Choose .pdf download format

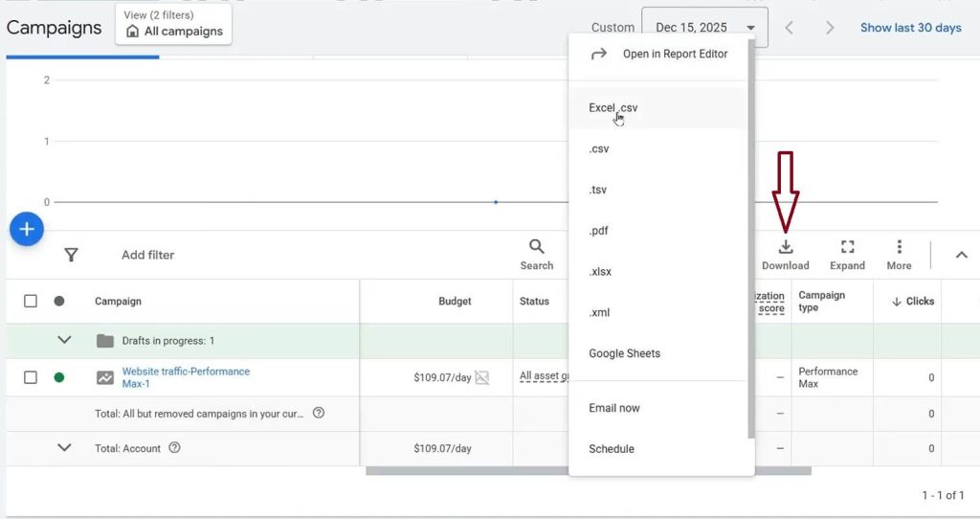(658, 230)
